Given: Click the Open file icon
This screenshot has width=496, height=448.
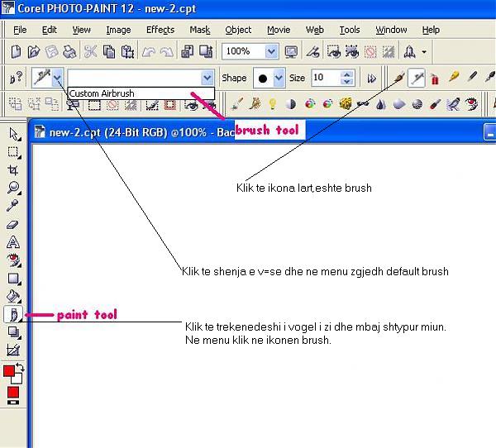Looking at the screenshot, I should coord(34,51).
